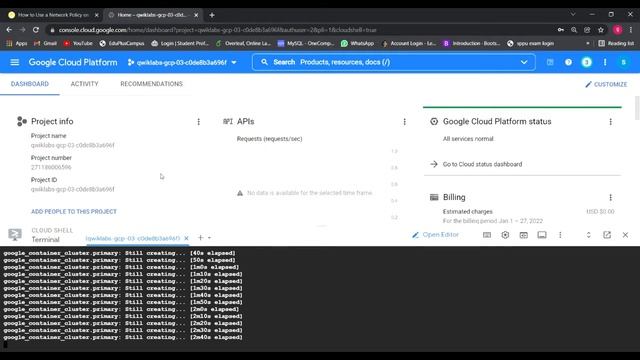Open the APIs card options menu
This screenshot has height=360, width=640.
[x=404, y=122]
